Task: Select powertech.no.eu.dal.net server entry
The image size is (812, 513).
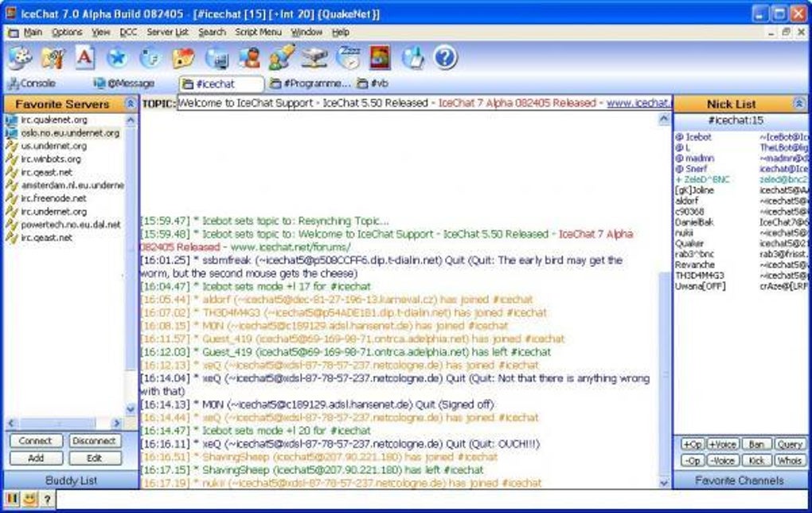Action: (x=71, y=225)
